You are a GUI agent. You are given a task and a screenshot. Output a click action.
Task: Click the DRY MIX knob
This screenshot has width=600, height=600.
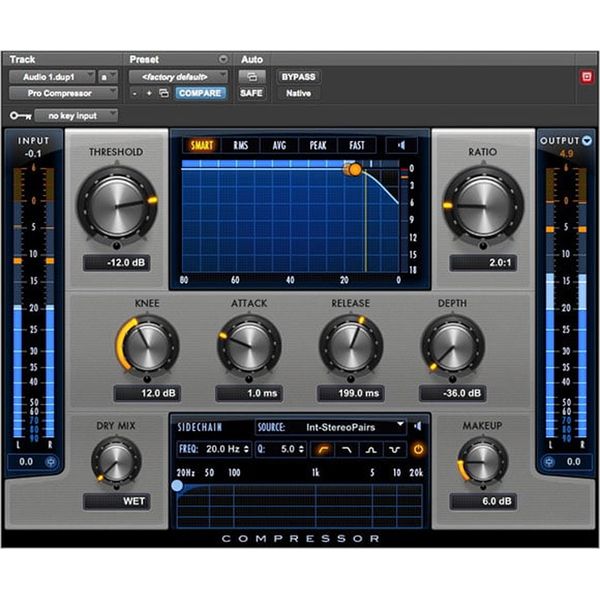click(x=116, y=461)
